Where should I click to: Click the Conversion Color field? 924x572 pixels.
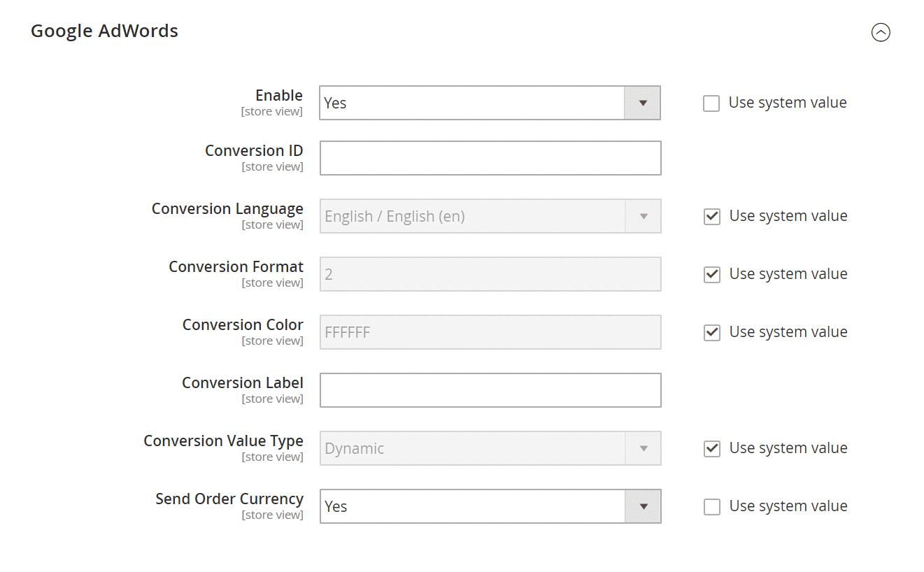coord(490,332)
